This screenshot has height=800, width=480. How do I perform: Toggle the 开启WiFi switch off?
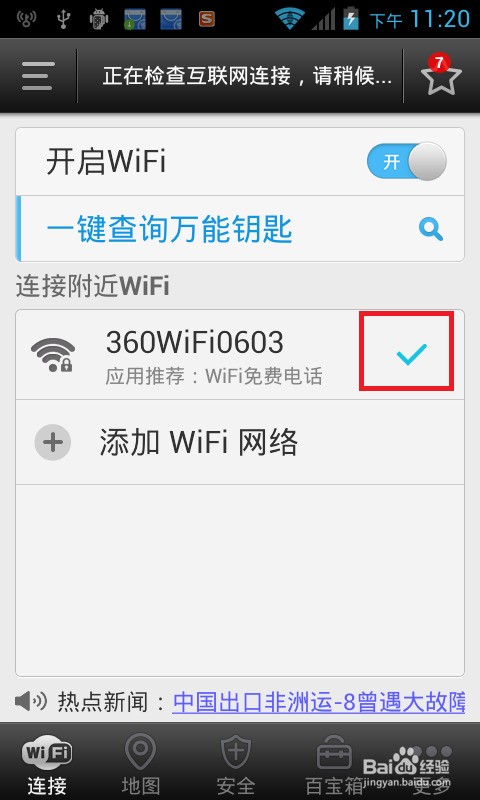(x=407, y=161)
